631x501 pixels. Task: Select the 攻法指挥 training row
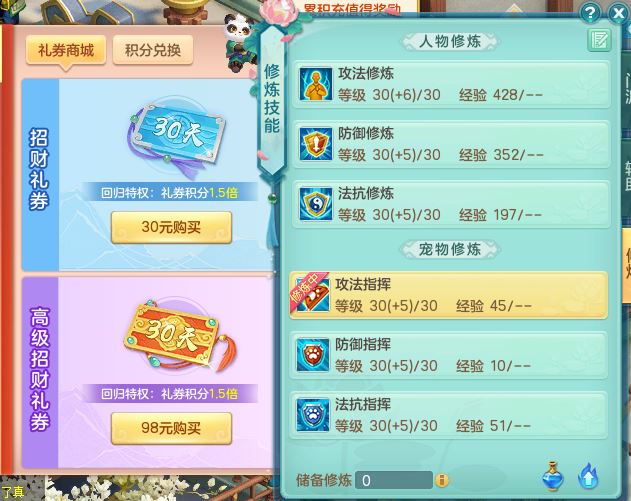(448, 295)
